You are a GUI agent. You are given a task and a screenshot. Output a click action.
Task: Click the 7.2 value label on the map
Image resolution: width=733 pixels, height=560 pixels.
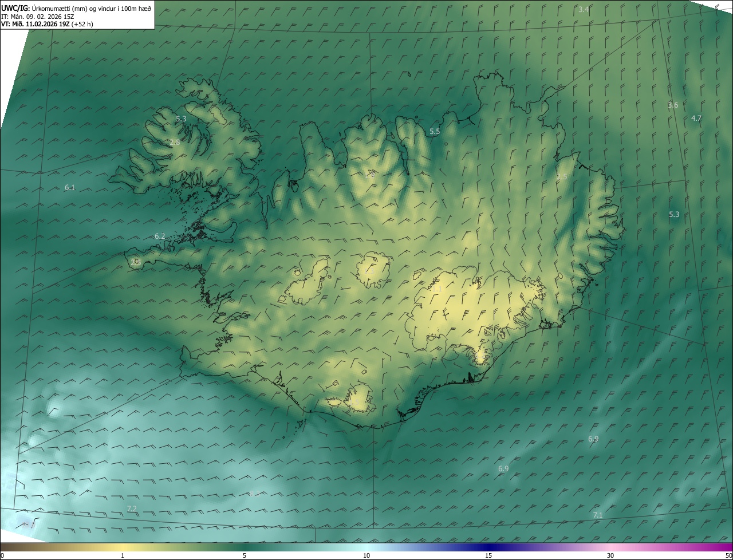point(132,508)
